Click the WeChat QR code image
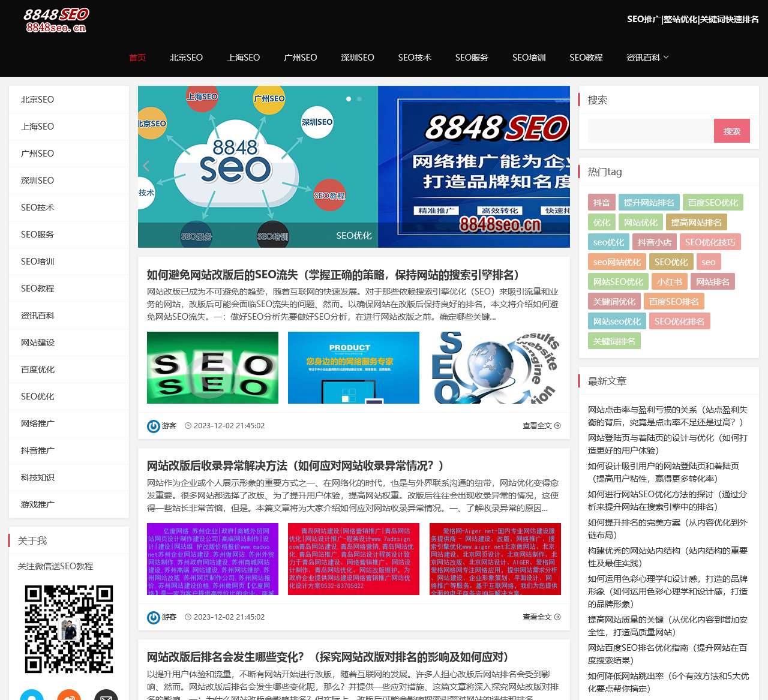 coord(69,629)
